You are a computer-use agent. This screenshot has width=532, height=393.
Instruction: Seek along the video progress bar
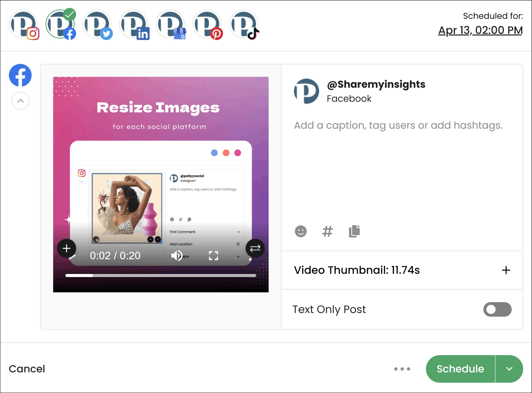click(161, 275)
